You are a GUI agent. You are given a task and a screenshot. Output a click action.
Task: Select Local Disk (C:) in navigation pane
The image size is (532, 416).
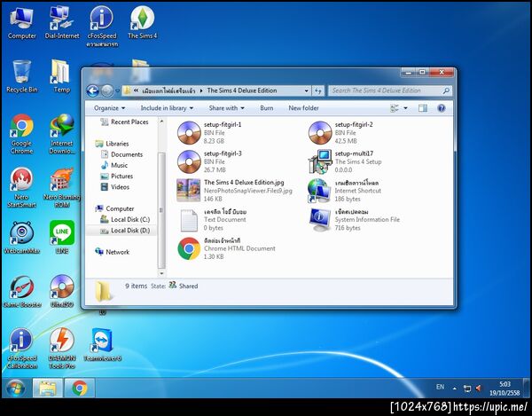[125, 220]
